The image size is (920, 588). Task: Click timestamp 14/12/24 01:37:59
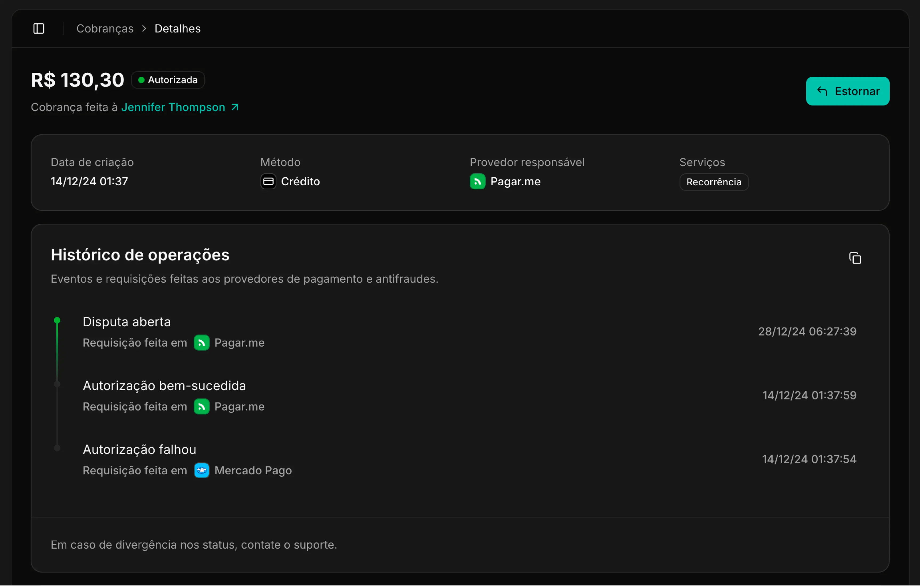[809, 395]
